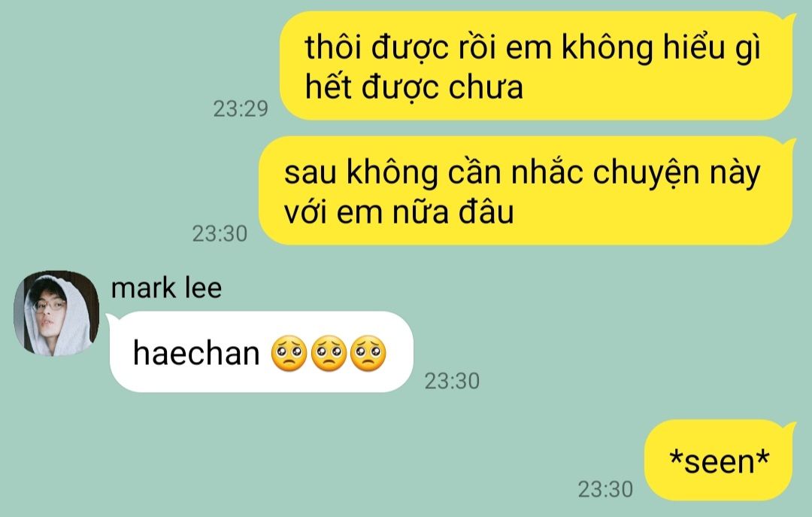Image resolution: width=812 pixels, height=517 pixels.
Task: Click the mark lee sender name
Action: pyautogui.click(x=166, y=287)
